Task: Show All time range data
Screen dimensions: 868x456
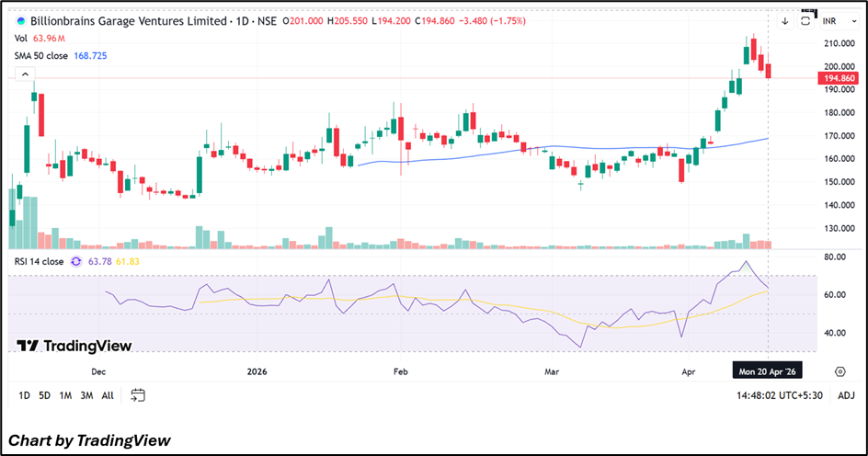Action: [x=108, y=395]
